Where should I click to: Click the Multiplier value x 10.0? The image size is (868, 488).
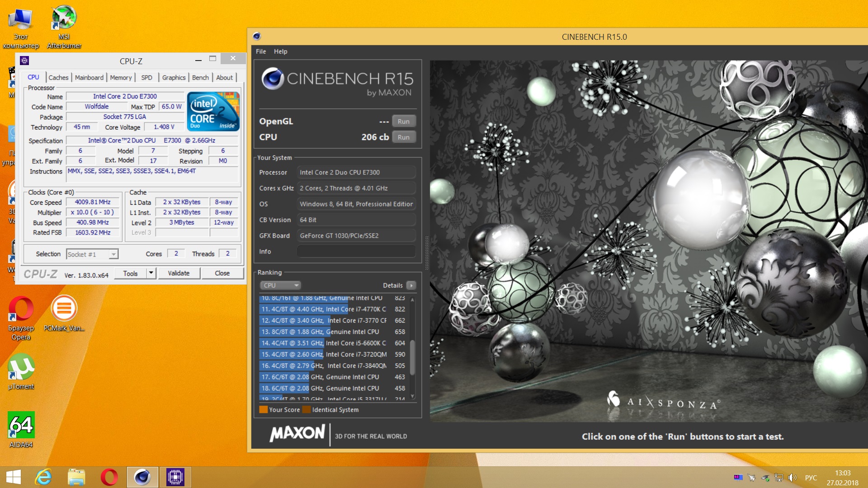coord(93,212)
